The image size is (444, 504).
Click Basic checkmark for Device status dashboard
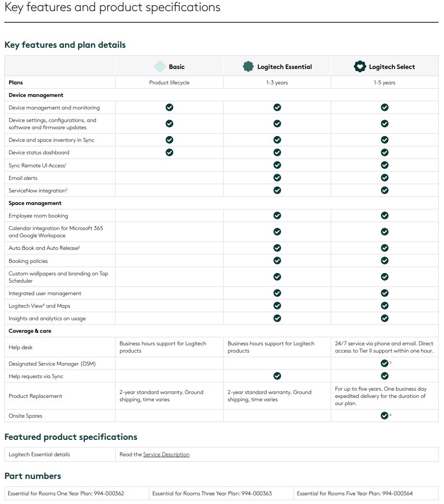tap(169, 152)
